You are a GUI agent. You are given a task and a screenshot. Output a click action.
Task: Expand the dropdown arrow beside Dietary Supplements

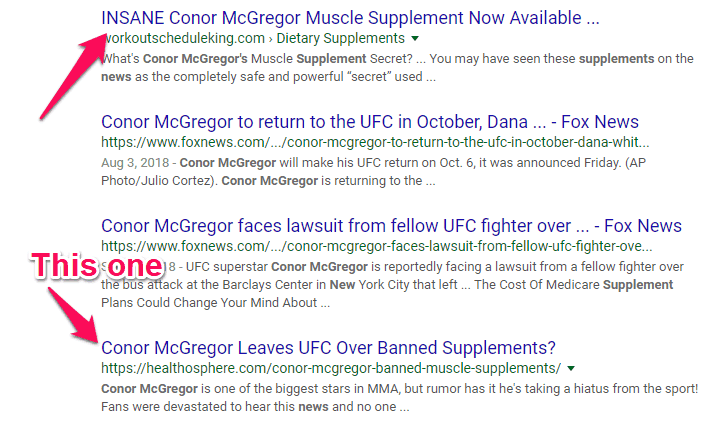tap(415, 39)
